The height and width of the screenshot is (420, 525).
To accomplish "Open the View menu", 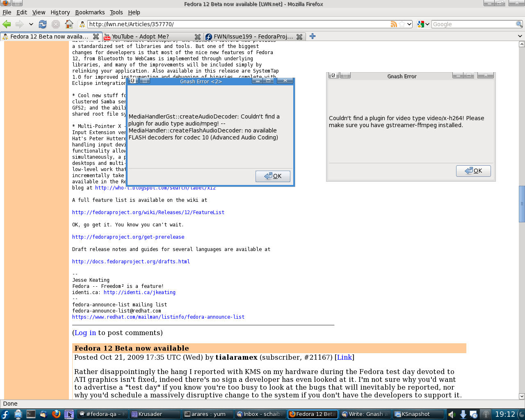I will click(x=39, y=12).
